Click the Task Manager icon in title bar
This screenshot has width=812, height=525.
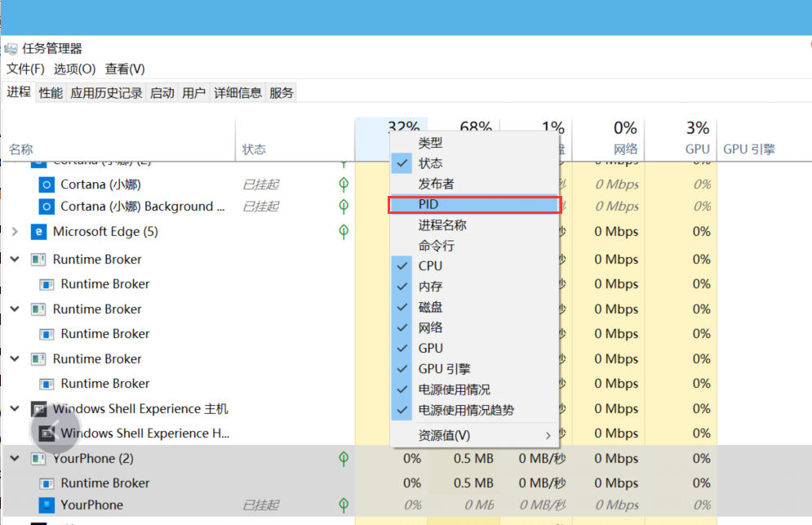[11, 48]
